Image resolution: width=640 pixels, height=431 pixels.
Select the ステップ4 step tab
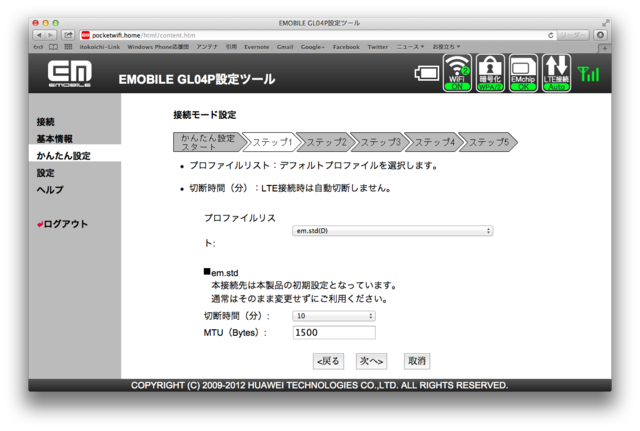click(x=434, y=142)
